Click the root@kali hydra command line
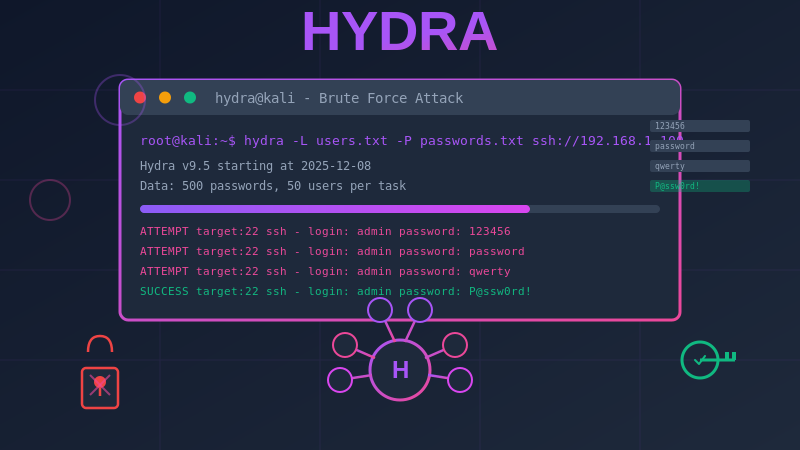Viewport: 800px width, 450px height. coord(412,141)
